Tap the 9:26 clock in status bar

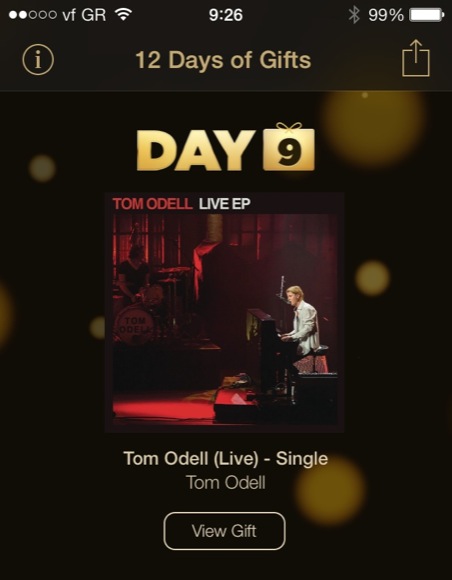226,15
